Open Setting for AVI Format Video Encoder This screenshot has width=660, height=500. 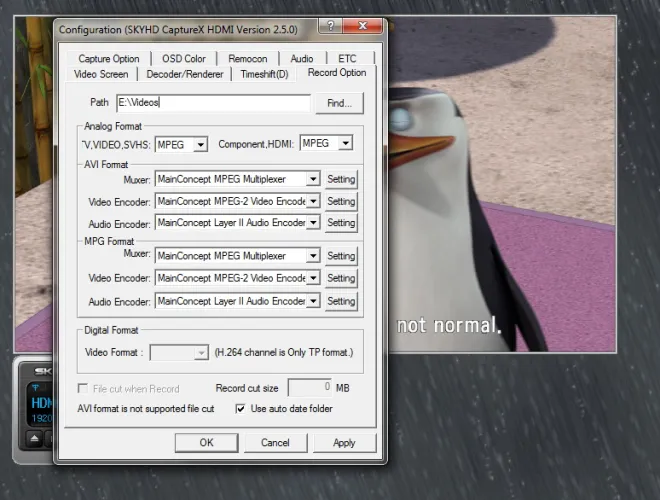341,201
